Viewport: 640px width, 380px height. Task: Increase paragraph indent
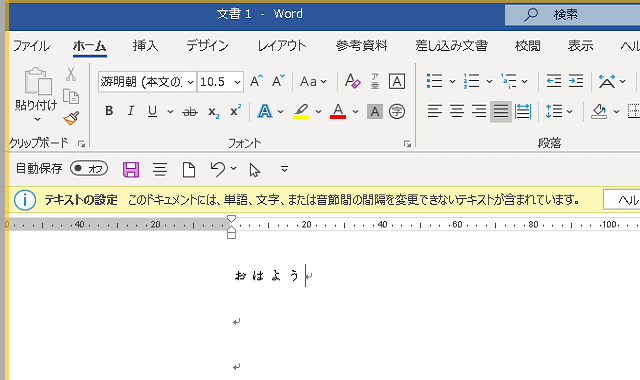(576, 81)
